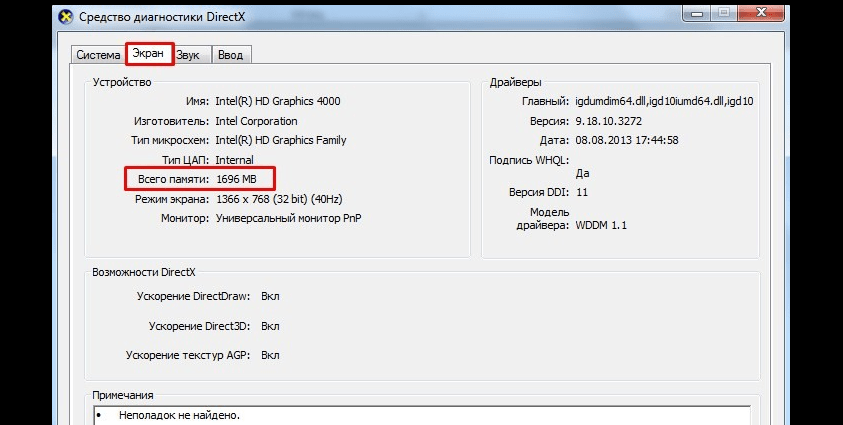Switch to the Система tab

coord(98,55)
